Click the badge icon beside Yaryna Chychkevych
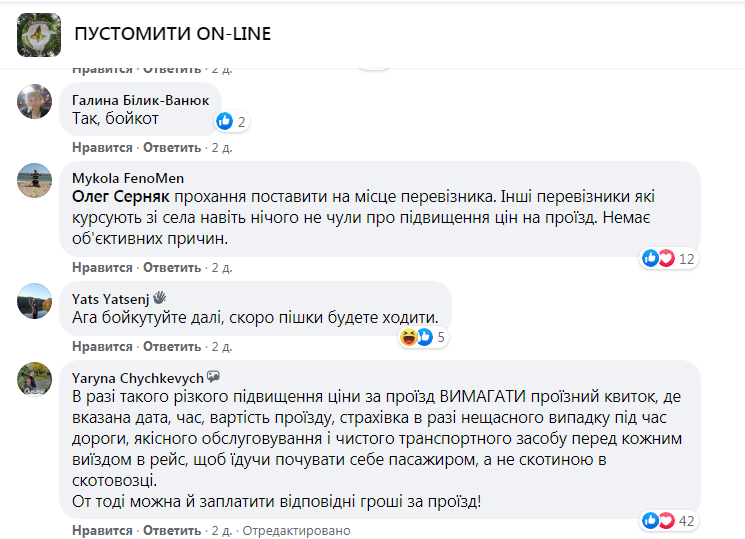The image size is (745, 539). pos(212,377)
